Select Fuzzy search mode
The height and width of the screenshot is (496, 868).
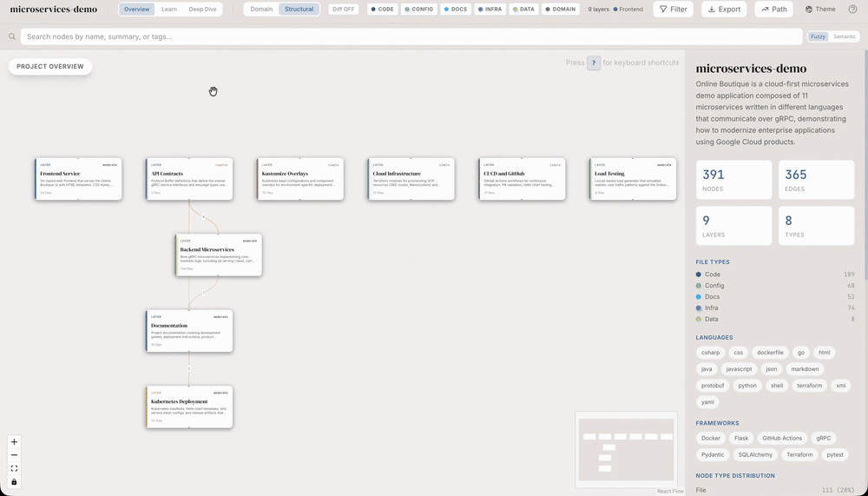point(819,36)
